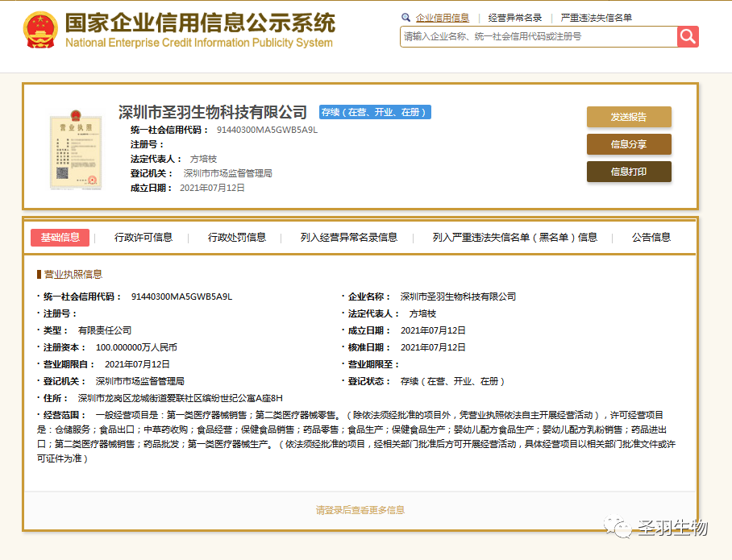Switch to the 列入经营异常名录信息 tab

click(348, 237)
